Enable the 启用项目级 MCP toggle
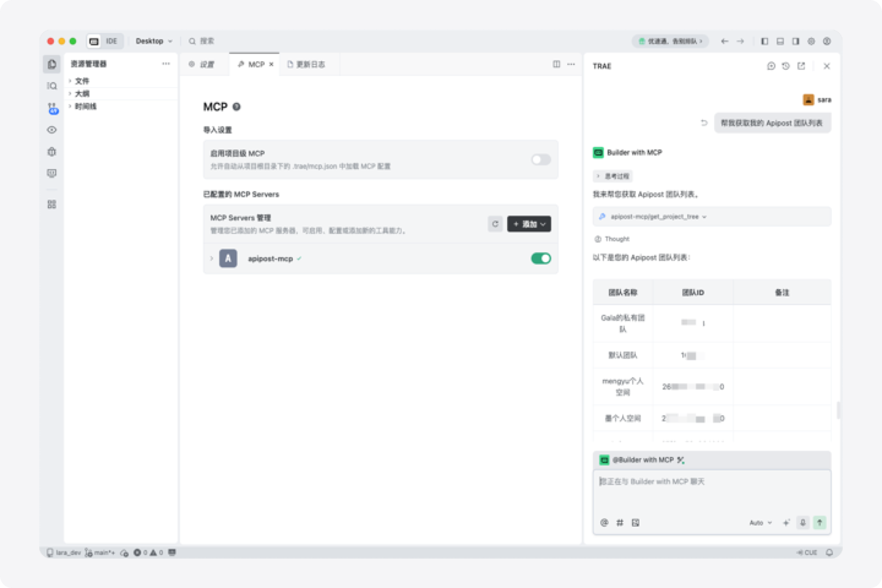The height and width of the screenshot is (588, 882). click(x=541, y=160)
